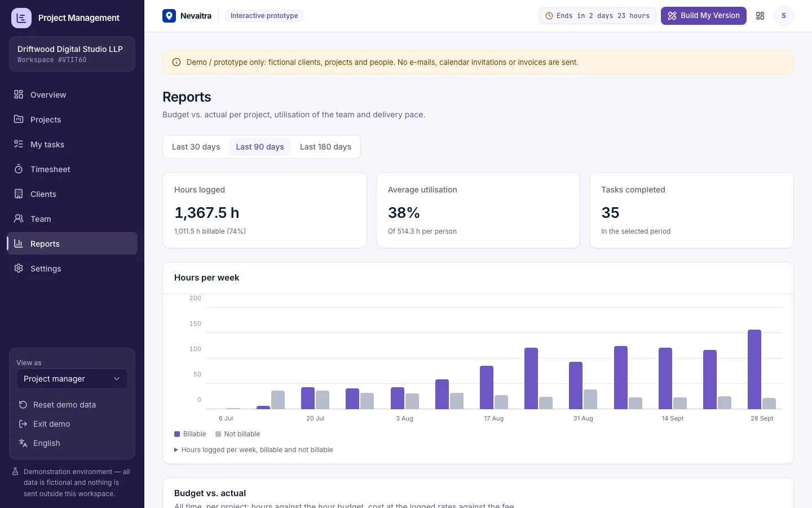
Task: Click the info icon in demo banner
Action: [176, 62]
